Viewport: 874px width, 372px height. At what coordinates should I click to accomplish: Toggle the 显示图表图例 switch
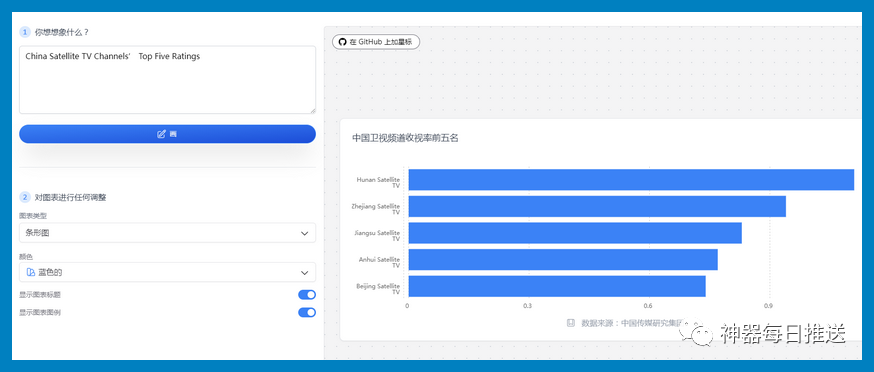pyautogui.click(x=307, y=312)
